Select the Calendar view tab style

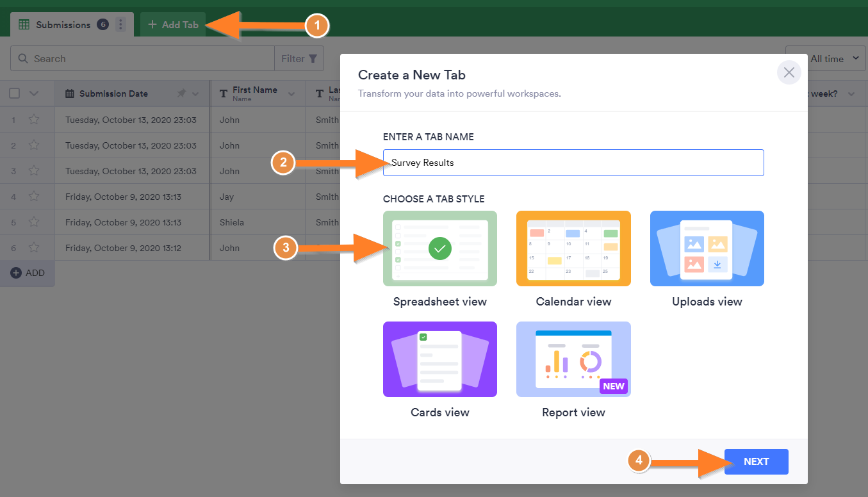coord(573,248)
